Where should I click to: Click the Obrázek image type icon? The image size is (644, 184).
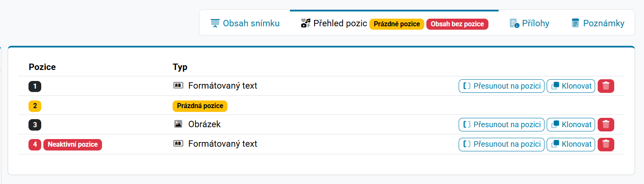[x=178, y=124]
